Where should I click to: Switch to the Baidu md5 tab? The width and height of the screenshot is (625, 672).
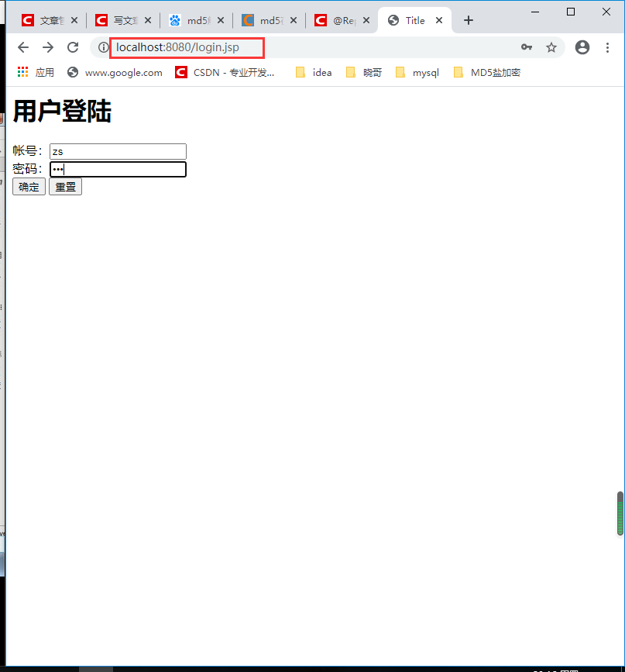pyautogui.click(x=189, y=20)
